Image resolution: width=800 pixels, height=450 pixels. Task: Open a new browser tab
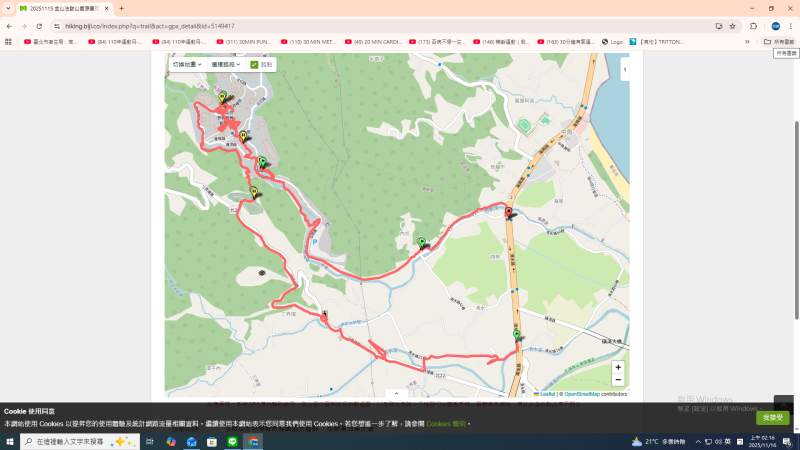[121, 8]
